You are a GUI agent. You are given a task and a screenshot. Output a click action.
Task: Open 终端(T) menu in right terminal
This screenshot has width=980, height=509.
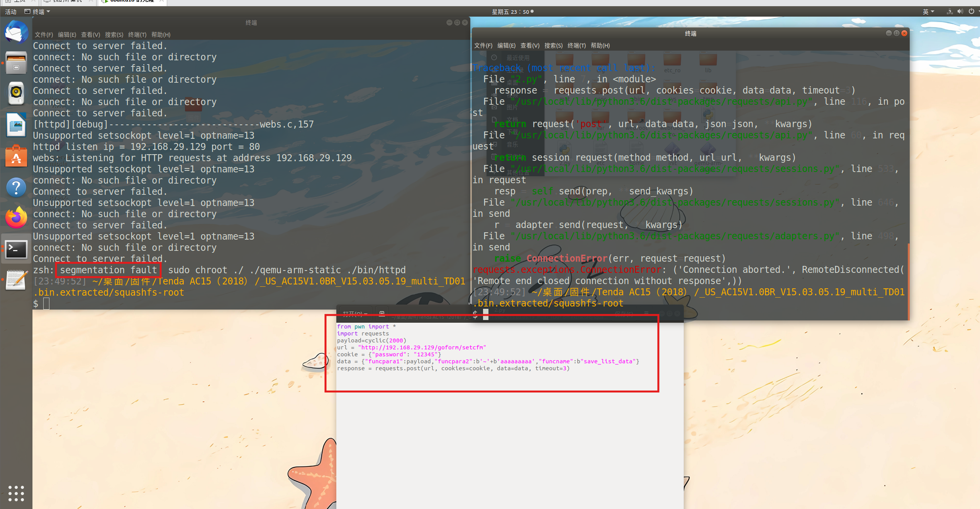pos(576,45)
